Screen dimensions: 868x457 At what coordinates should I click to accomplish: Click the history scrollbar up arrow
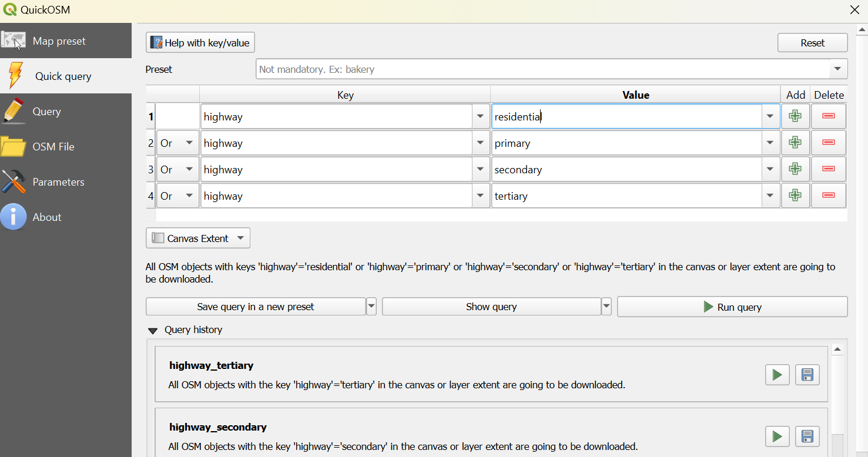pyautogui.click(x=837, y=350)
